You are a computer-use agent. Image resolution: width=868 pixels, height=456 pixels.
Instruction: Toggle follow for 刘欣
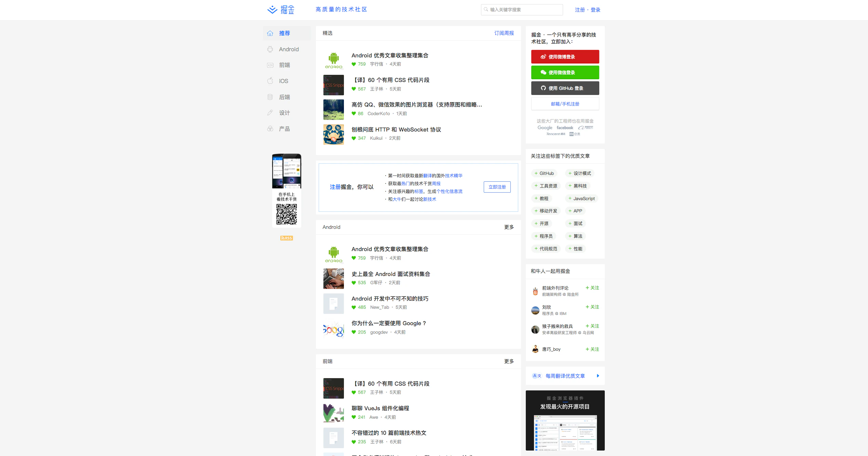pyautogui.click(x=592, y=307)
